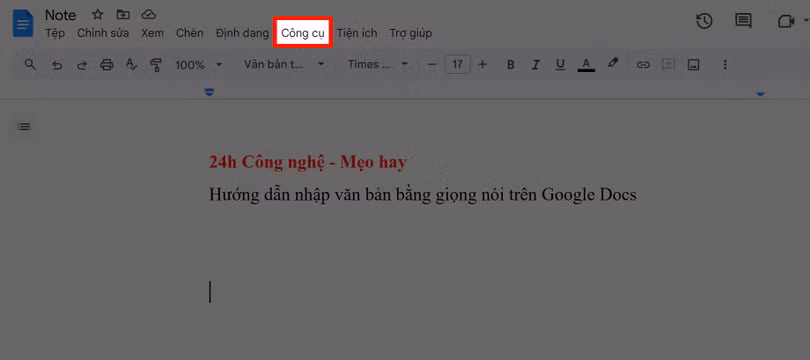810x360 pixels.
Task: Redo the last action
Action: [x=82, y=65]
